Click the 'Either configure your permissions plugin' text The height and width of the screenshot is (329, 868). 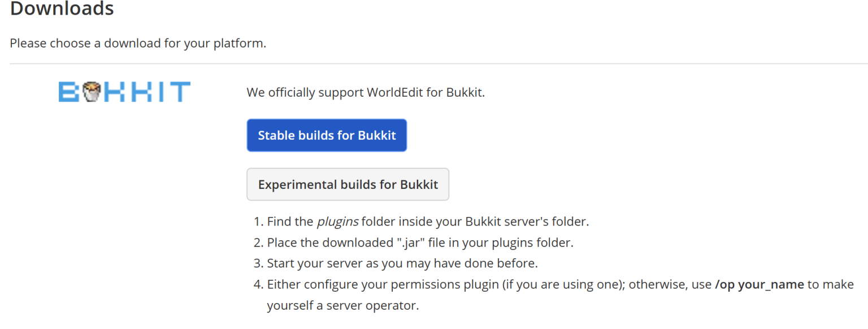coord(384,285)
